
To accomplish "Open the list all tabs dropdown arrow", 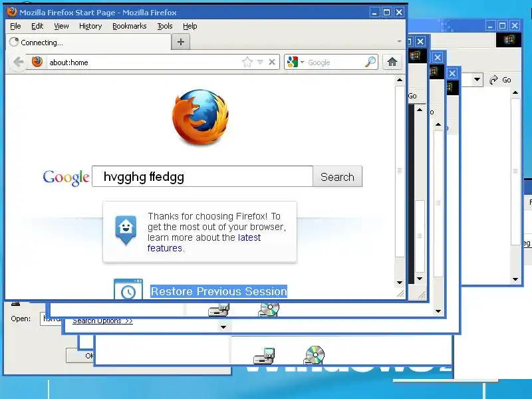I will 400,41.
